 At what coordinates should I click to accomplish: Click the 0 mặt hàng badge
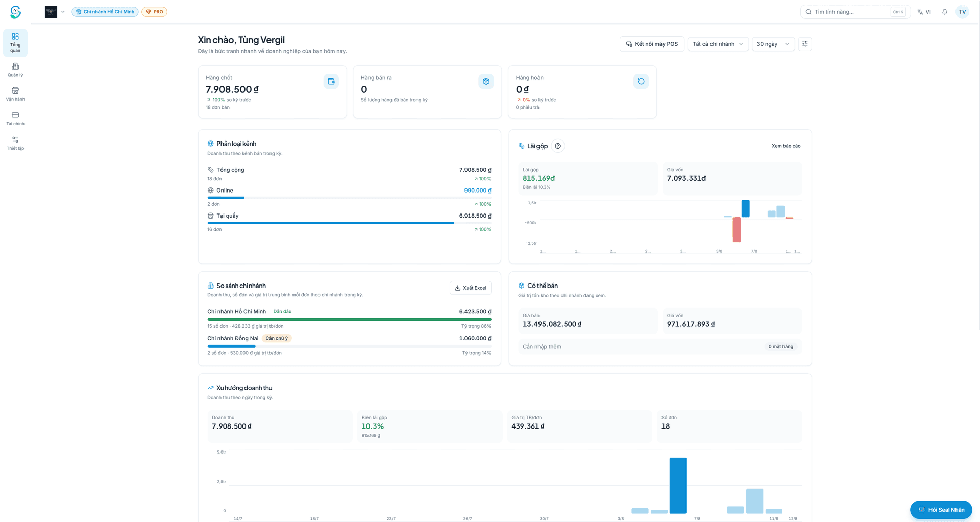pos(781,347)
